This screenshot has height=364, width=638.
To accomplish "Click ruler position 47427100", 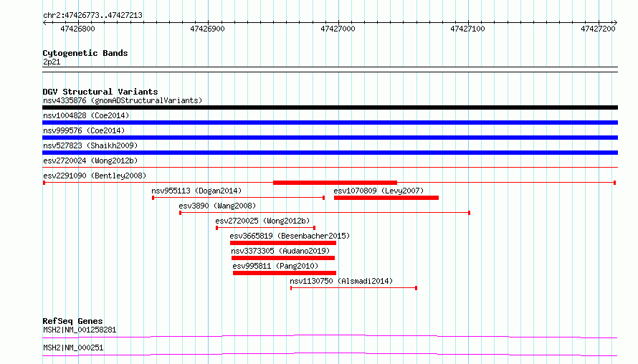I will pos(468,29).
